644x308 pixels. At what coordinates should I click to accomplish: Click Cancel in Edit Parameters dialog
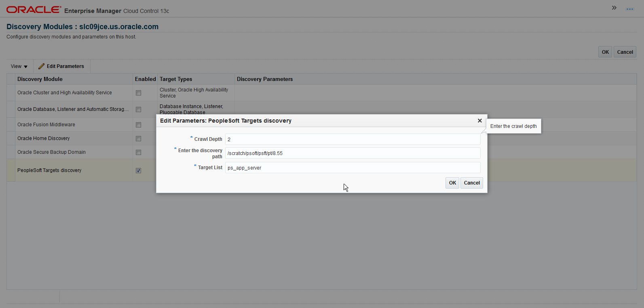point(472,183)
